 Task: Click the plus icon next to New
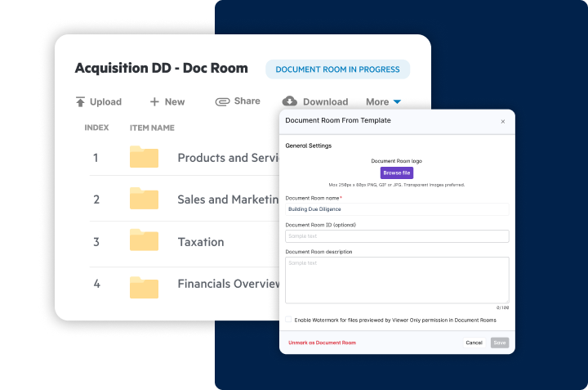[154, 101]
